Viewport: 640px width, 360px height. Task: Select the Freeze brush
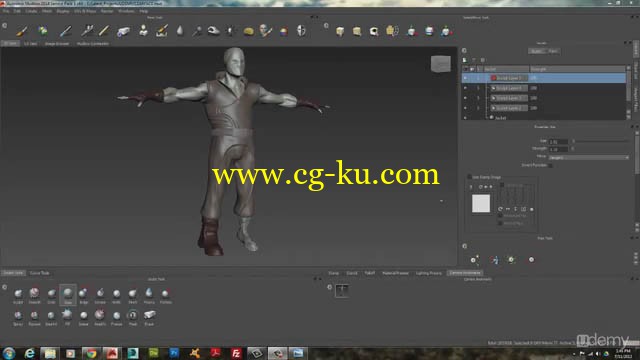pyautogui.click(x=116, y=317)
